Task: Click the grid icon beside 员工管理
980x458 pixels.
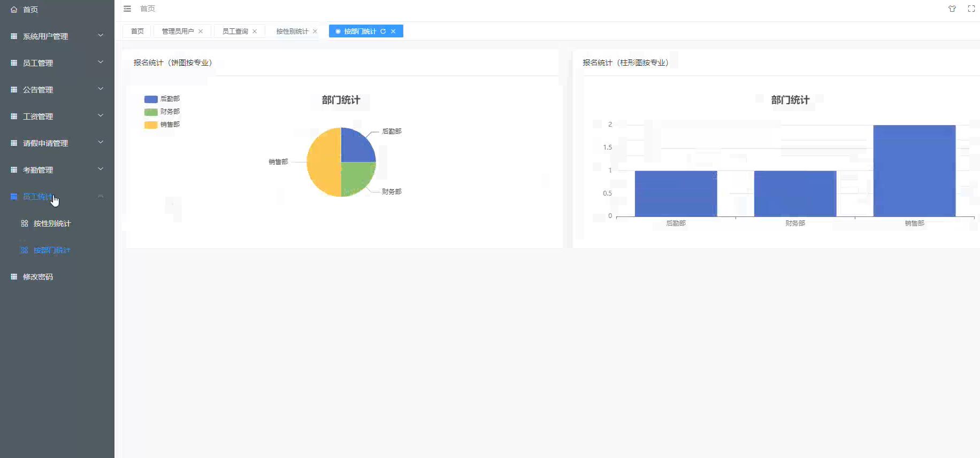Action: click(14, 63)
